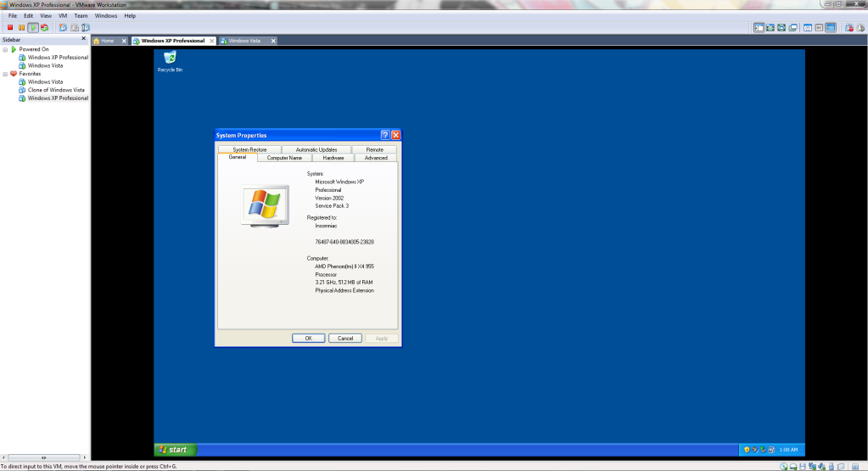Open the Hardware tab
Image resolution: width=868 pixels, height=471 pixels.
(x=333, y=158)
